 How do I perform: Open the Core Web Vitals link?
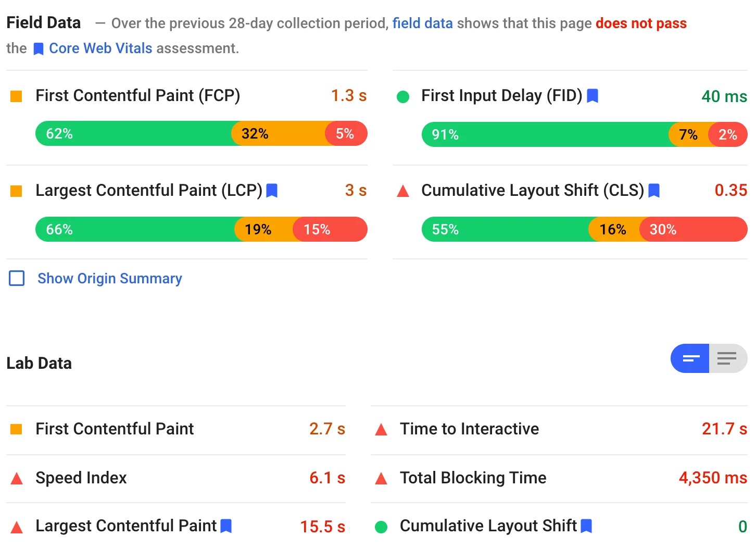(x=100, y=48)
